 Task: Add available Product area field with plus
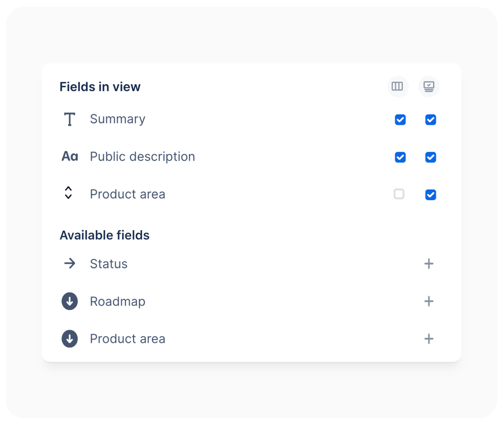click(429, 339)
